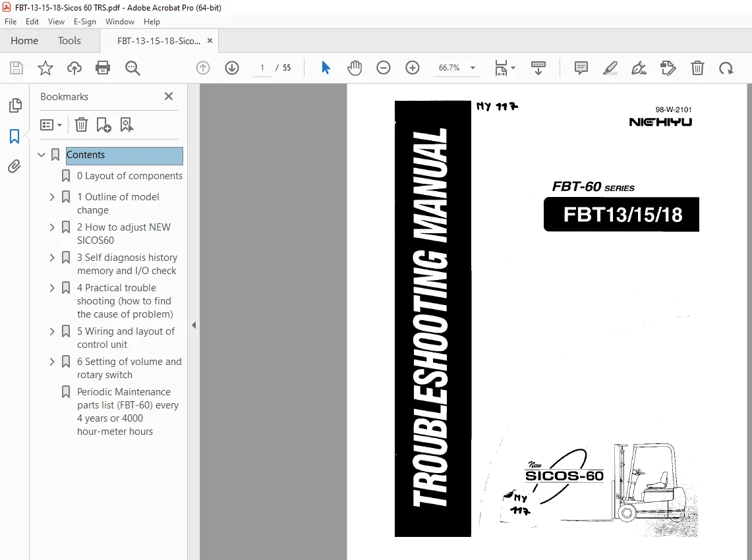
Task: Open the Sign/fill pen tool
Action: pos(639,68)
